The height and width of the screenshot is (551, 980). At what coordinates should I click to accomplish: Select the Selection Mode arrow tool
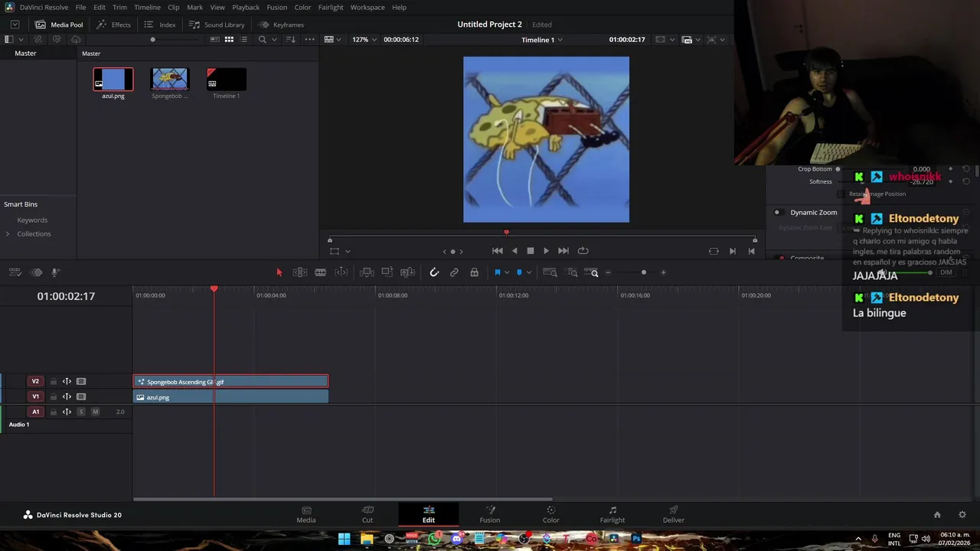pyautogui.click(x=279, y=272)
